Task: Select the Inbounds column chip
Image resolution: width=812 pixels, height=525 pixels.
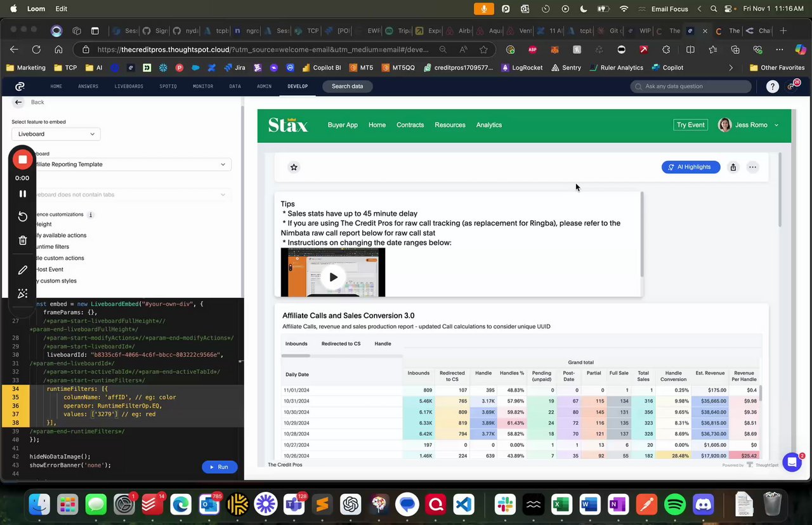Action: tap(296, 343)
